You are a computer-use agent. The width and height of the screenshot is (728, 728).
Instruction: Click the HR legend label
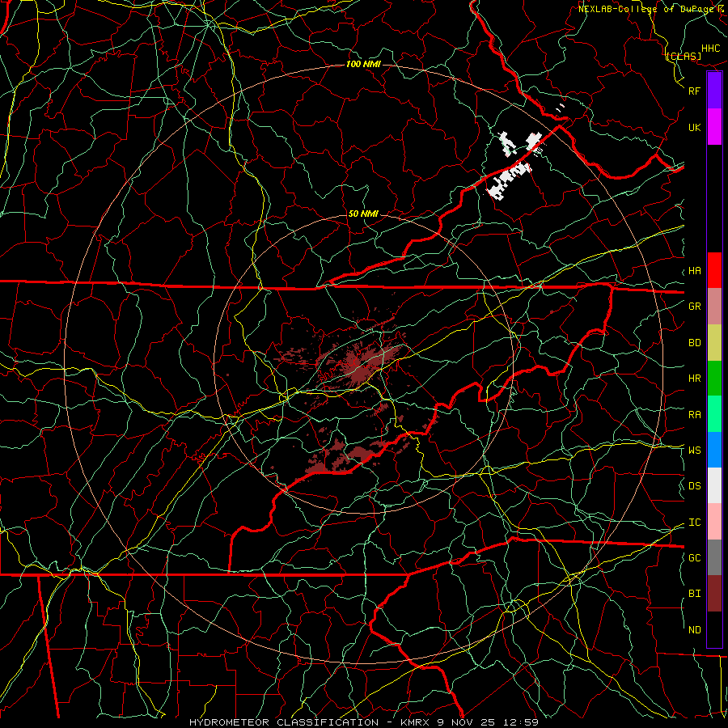[x=695, y=379]
